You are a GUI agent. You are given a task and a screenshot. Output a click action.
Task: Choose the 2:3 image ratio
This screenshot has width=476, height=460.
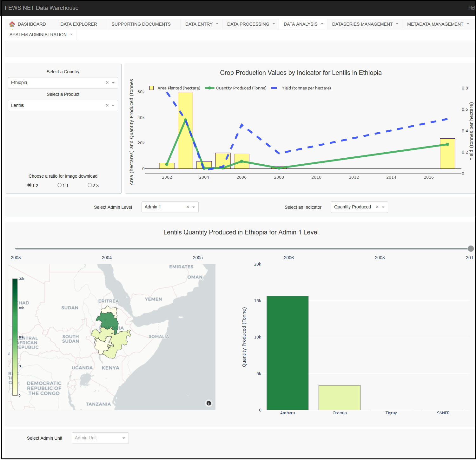90,185
